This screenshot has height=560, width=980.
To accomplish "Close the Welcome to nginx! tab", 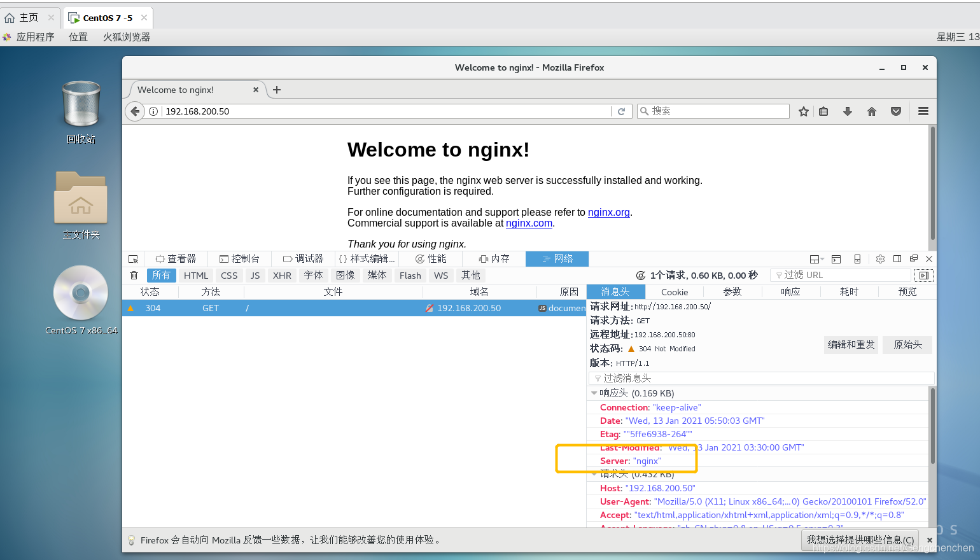I will [256, 90].
